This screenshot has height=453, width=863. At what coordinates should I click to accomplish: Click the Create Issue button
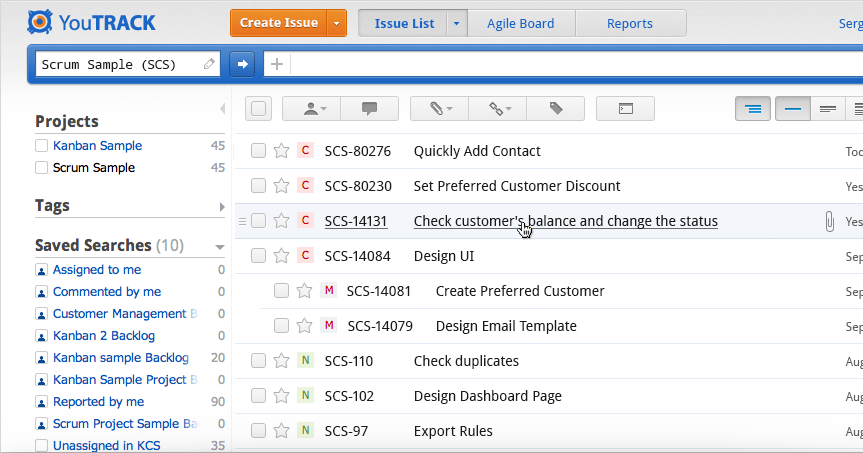(279, 23)
